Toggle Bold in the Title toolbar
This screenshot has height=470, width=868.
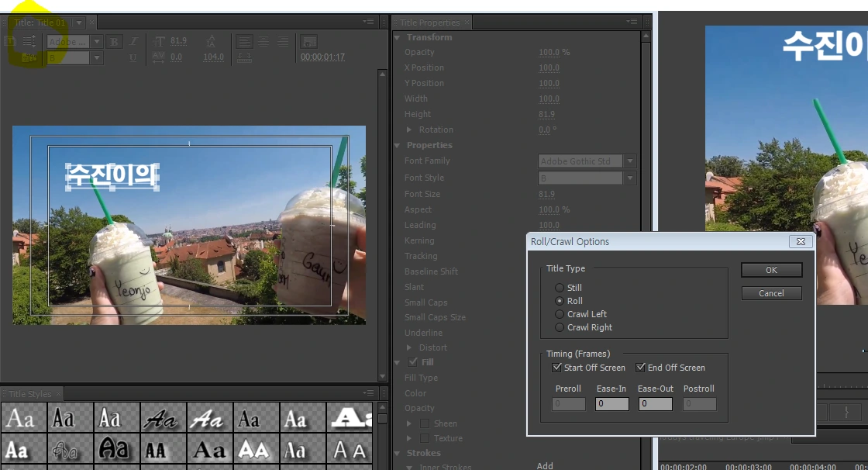coord(115,42)
